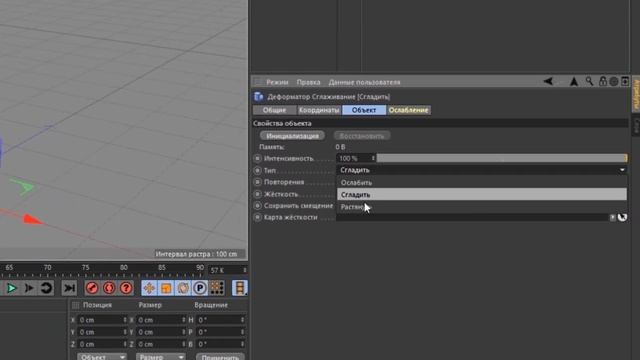The width and height of the screenshot is (640, 360).
Task: Click the Интенсивность stepper arrows
Action: pyautogui.click(x=373, y=158)
